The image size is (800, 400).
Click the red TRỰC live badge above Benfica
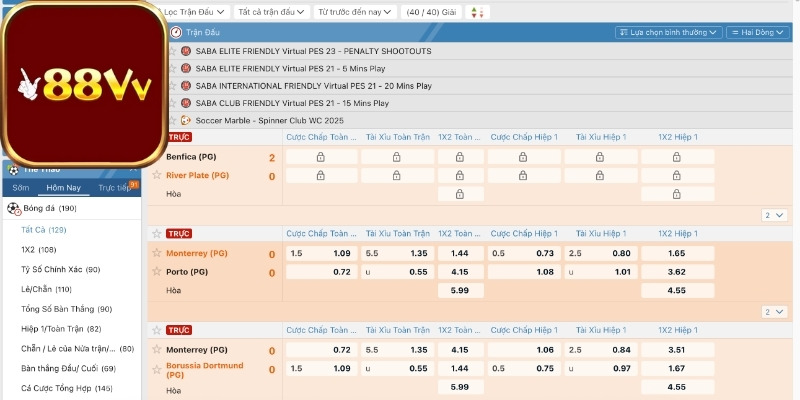[x=179, y=136]
